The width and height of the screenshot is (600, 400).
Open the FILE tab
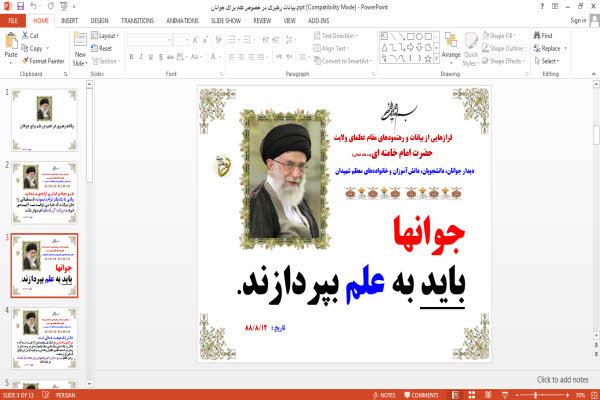[x=13, y=21]
